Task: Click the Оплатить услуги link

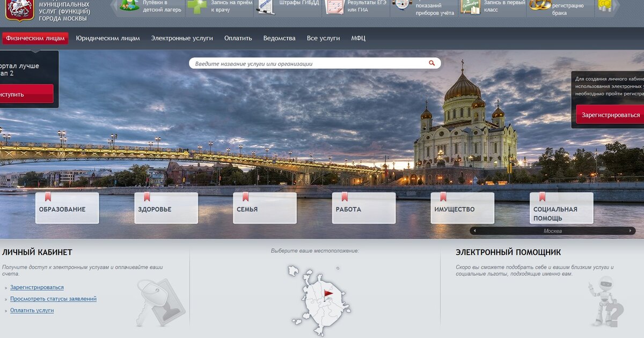Action: point(32,311)
